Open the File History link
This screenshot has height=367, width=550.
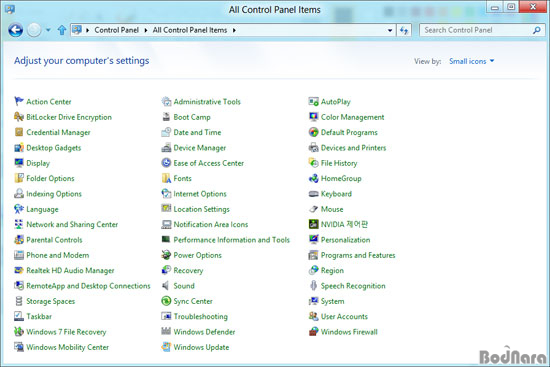coord(339,163)
